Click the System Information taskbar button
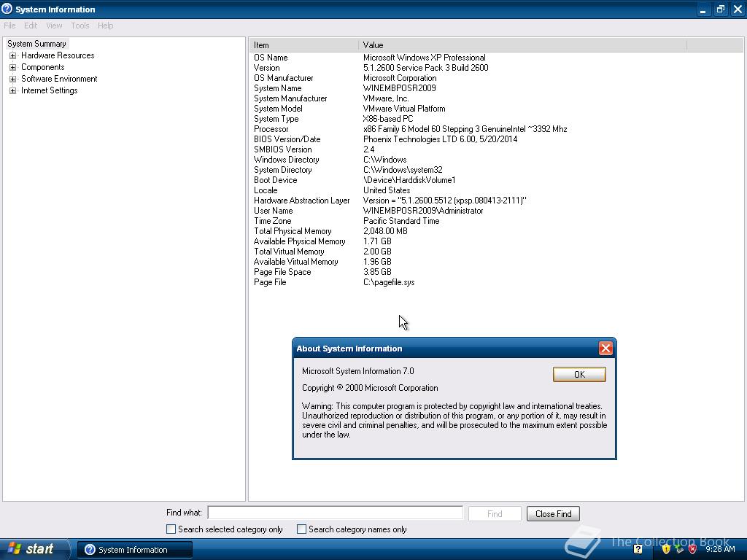The image size is (747, 560). pos(135,550)
